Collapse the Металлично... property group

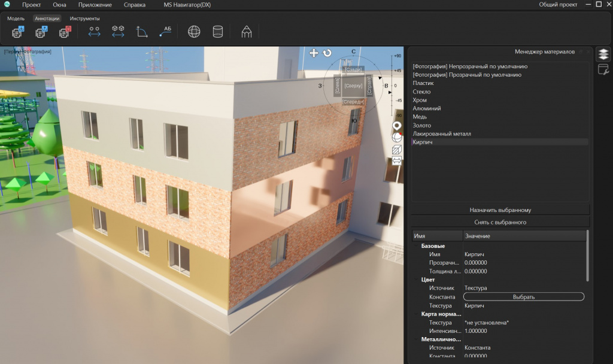click(417, 339)
